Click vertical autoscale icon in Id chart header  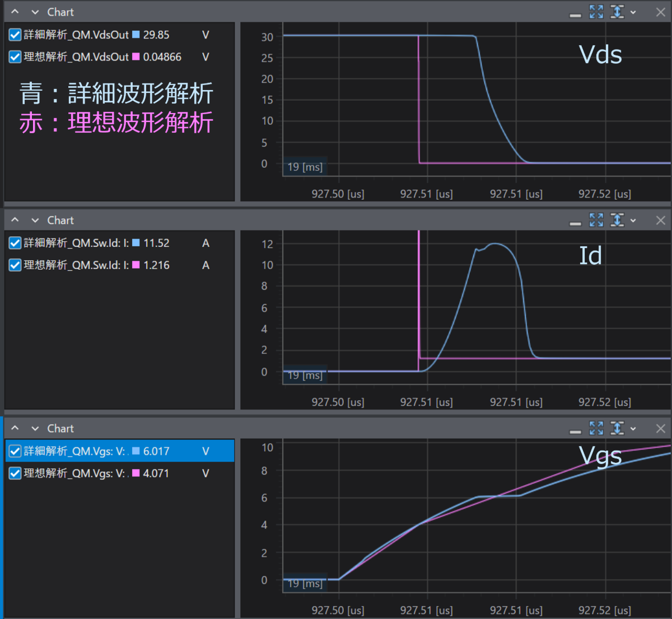coord(617,220)
